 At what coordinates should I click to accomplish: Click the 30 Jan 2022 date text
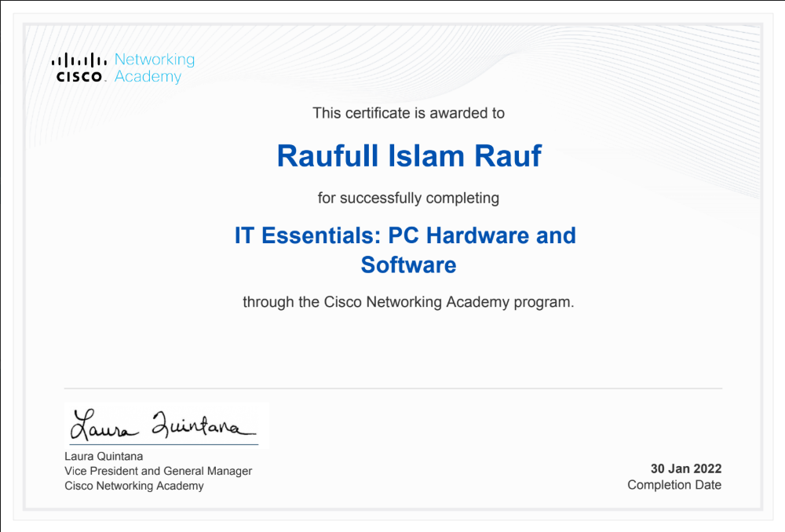click(686, 468)
